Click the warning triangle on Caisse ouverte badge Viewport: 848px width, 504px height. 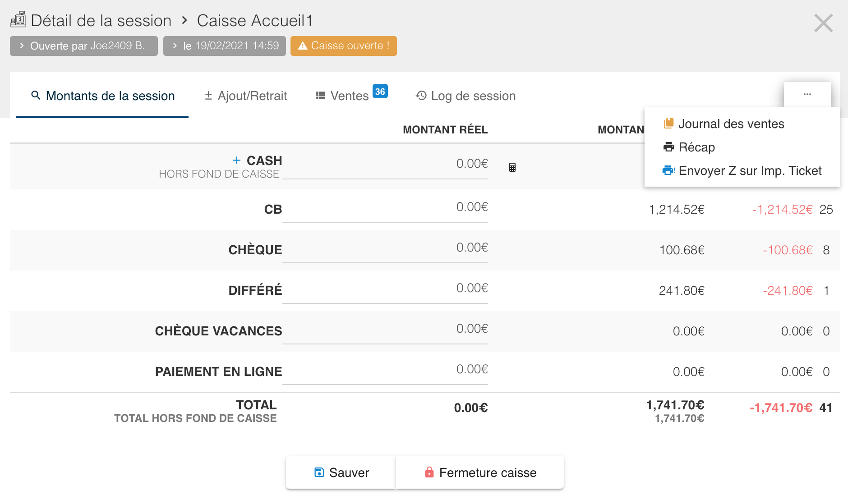coord(303,46)
